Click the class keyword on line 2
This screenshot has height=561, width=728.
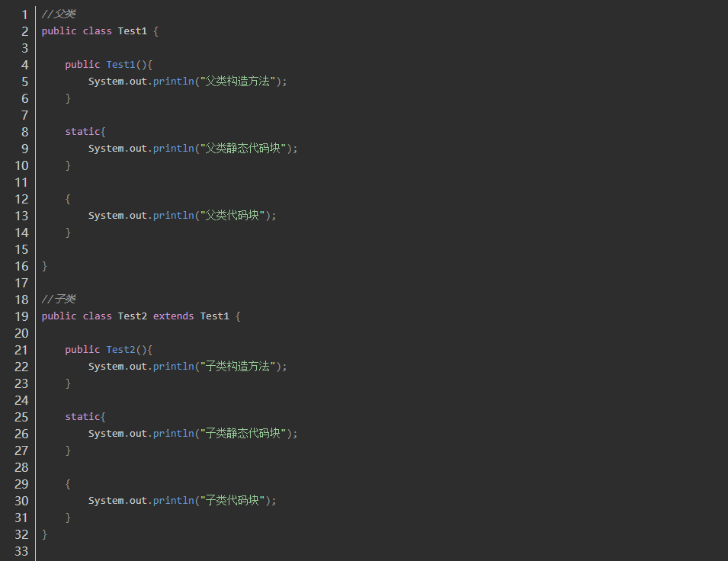coord(97,31)
